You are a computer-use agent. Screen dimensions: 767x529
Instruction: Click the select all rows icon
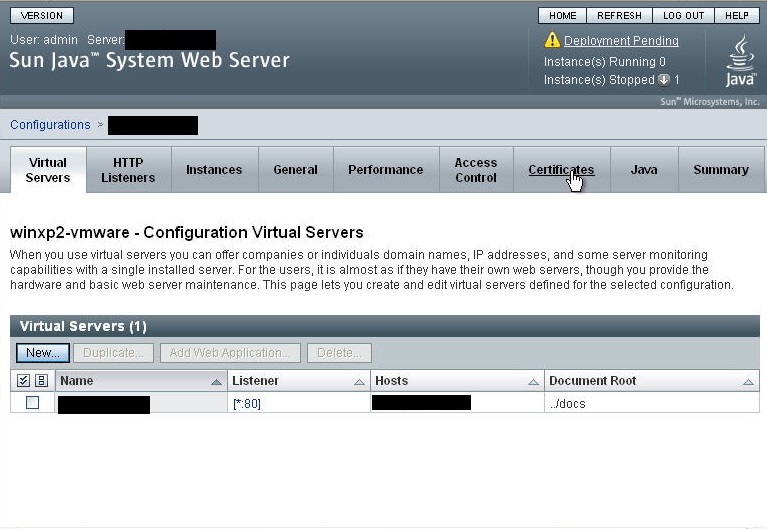[25, 381]
